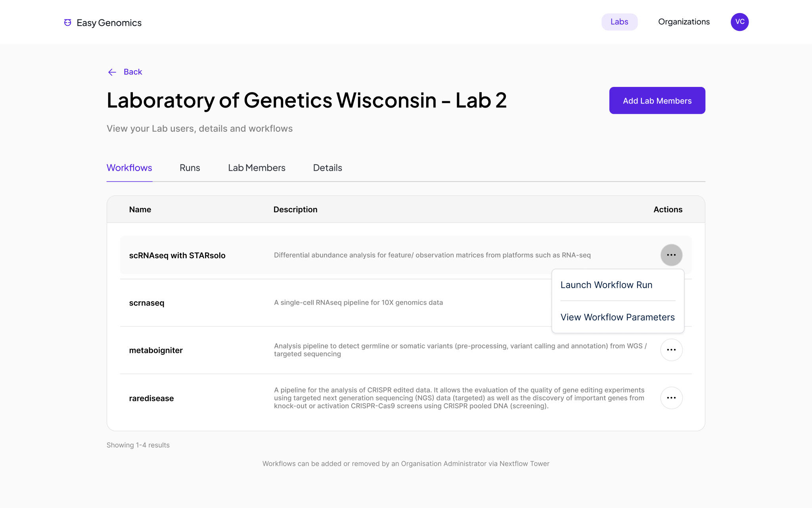Click the Back link
The height and width of the screenshot is (508, 812).
tap(133, 72)
